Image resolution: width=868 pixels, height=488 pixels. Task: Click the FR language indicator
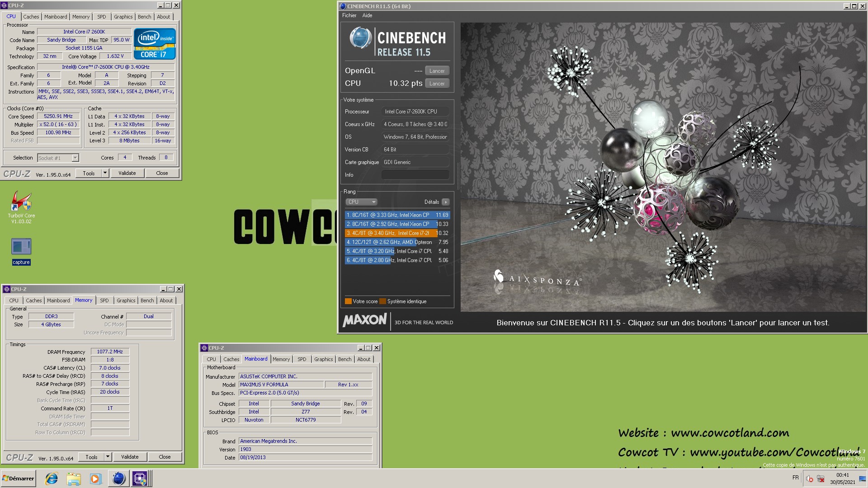pyautogui.click(x=795, y=478)
